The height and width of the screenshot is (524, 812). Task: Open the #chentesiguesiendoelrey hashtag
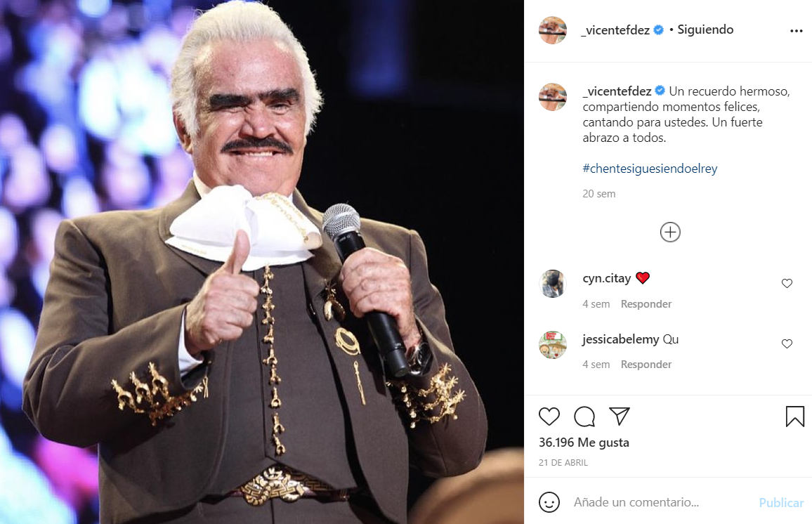pos(650,169)
